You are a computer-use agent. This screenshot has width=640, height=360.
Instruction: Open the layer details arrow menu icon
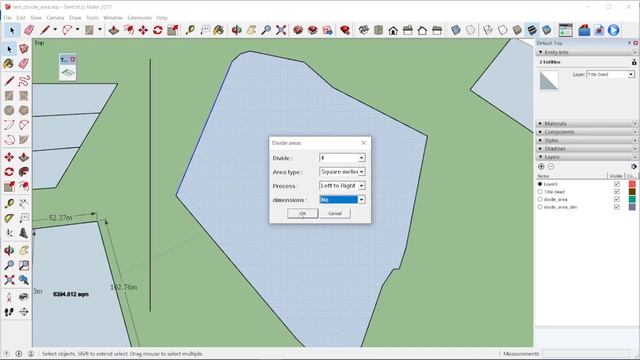tap(633, 167)
